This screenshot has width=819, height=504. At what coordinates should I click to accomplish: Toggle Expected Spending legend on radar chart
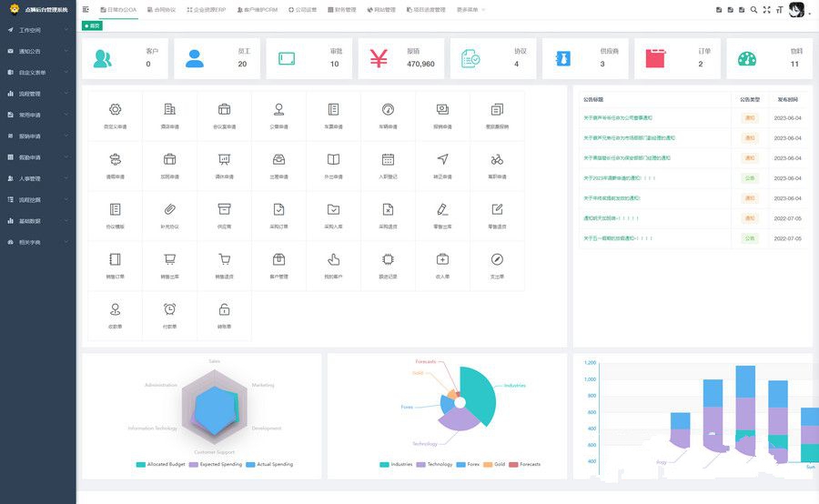tap(216, 464)
